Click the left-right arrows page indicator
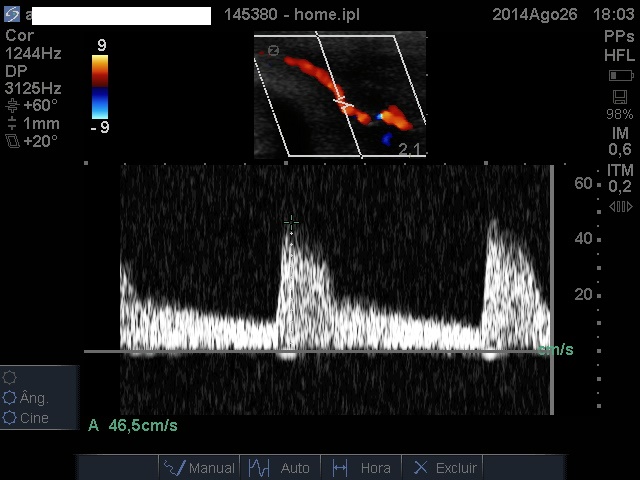Image resolution: width=640 pixels, height=480 pixels. tap(620, 207)
